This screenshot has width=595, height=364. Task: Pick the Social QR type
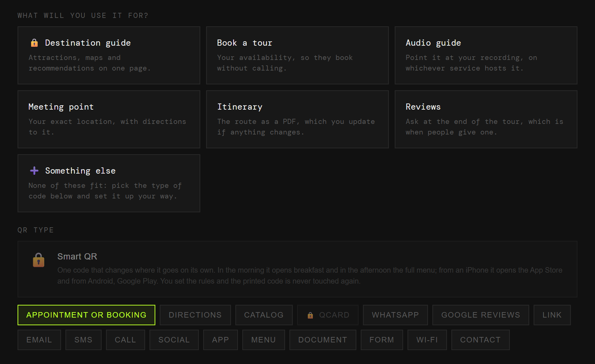[174, 340]
